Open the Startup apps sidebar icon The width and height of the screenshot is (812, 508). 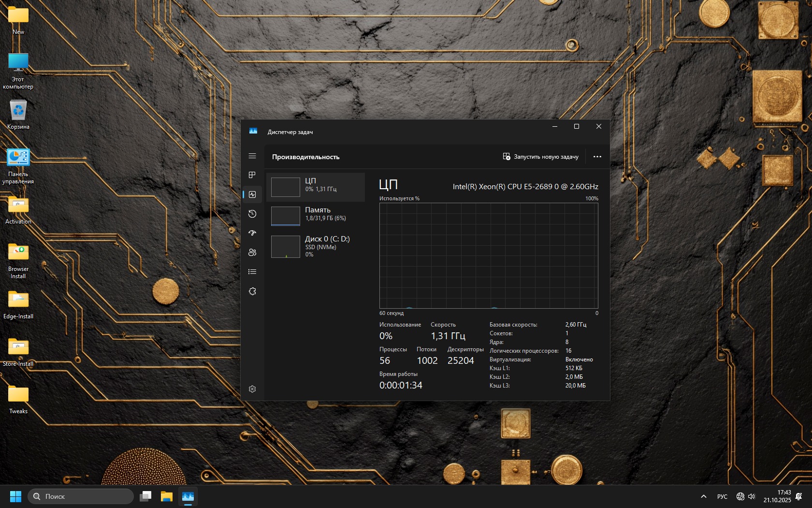pyautogui.click(x=252, y=233)
